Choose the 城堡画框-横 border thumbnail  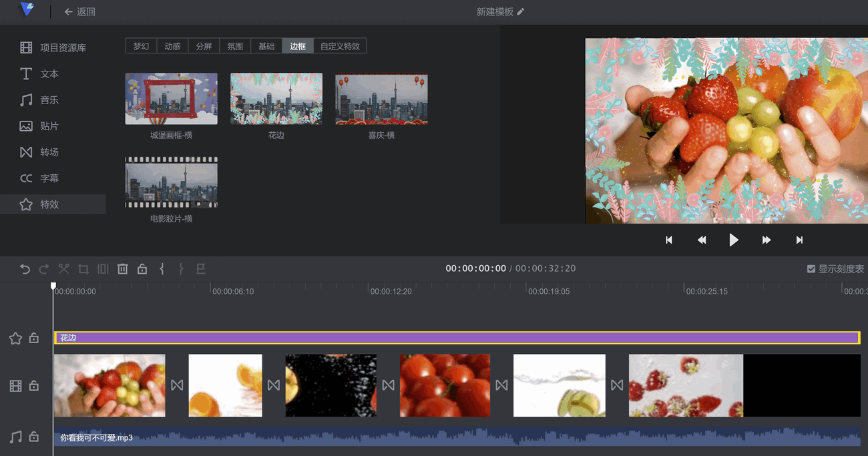[172, 99]
